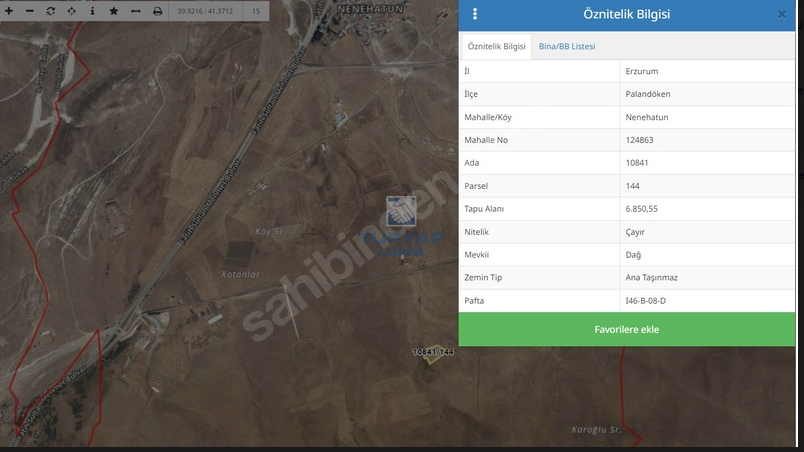The image size is (804, 452).
Task: Open the three-dot panel menu
Action: coord(475,14)
